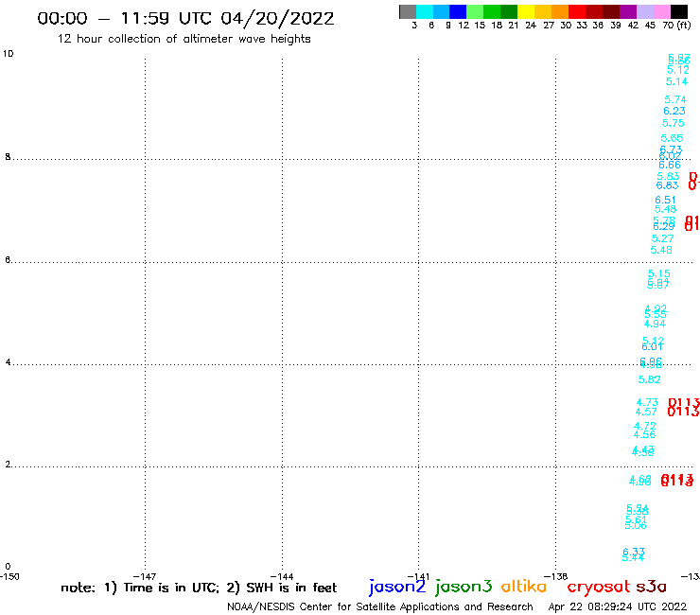Click the '-138' longitude axis label

click(x=556, y=576)
